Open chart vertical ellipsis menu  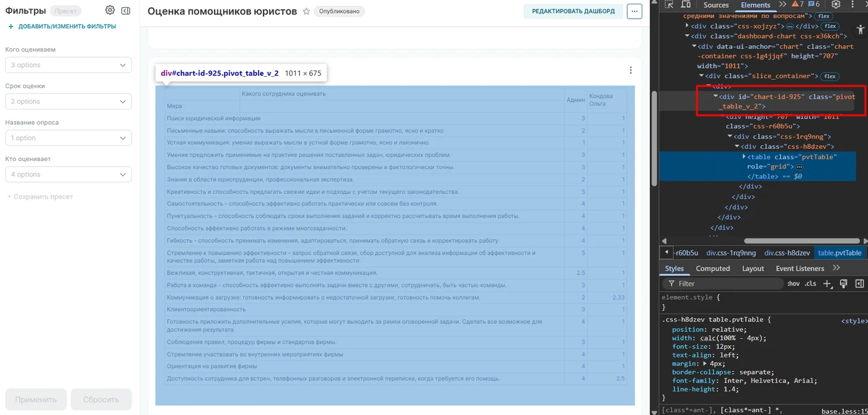(x=631, y=70)
